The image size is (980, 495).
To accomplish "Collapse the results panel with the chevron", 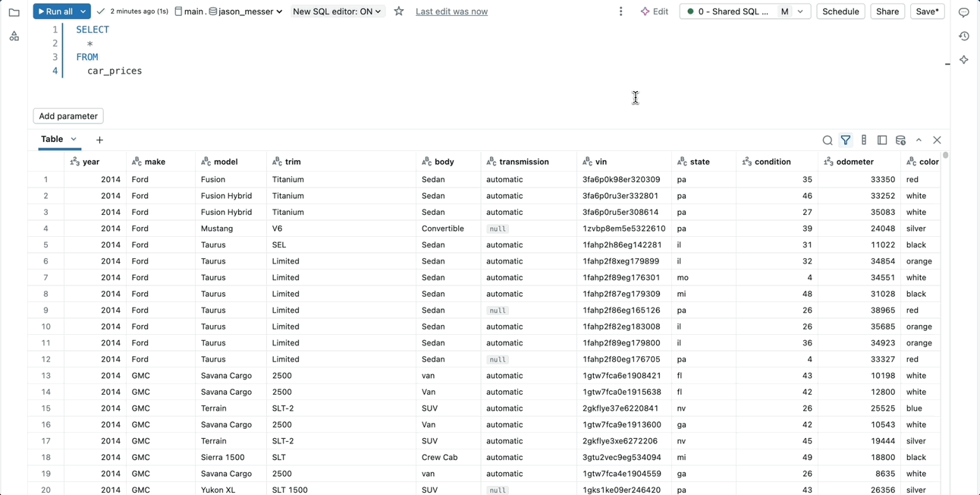I will [919, 140].
